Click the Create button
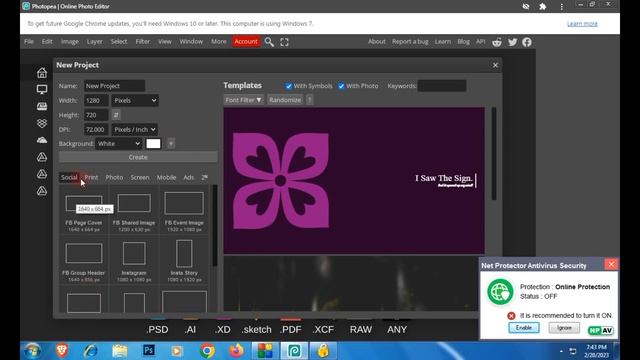 pyautogui.click(x=138, y=157)
